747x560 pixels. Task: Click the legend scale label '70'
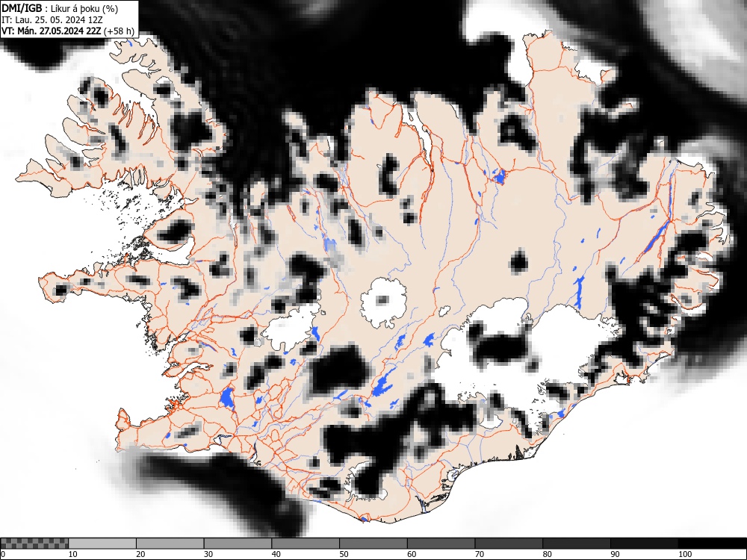479,554
